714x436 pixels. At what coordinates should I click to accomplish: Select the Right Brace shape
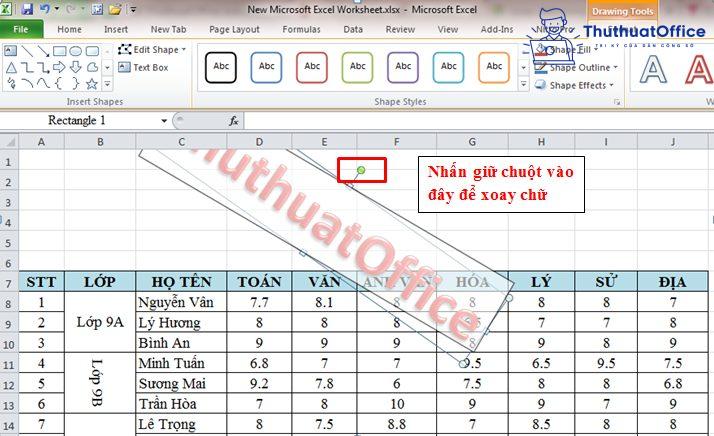point(76,84)
